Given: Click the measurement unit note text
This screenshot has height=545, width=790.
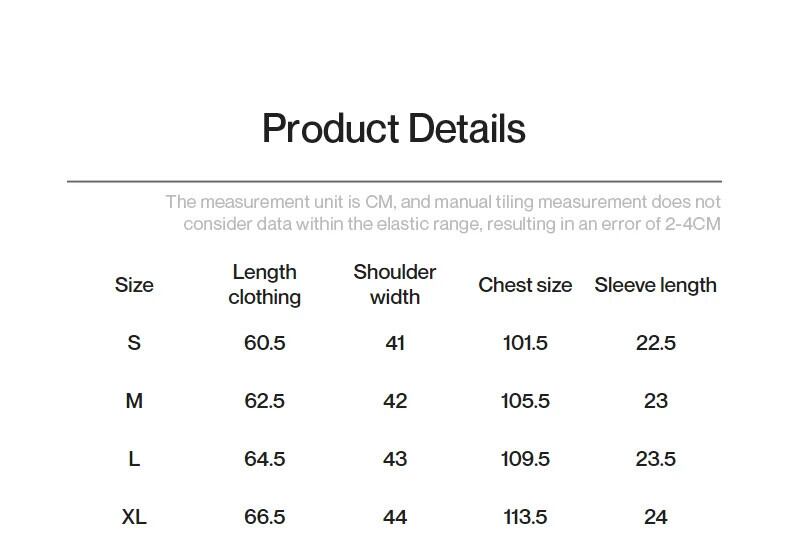Looking at the screenshot, I should (x=443, y=213).
